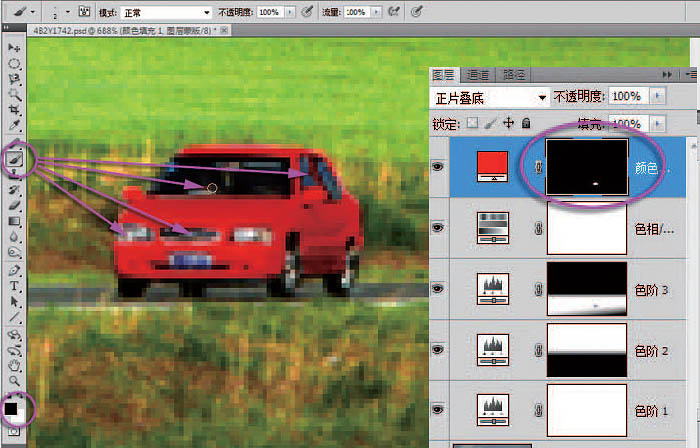Image resolution: width=700 pixels, height=448 pixels.
Task: Select the 颜色 layer mask thumbnail
Action: [586, 165]
